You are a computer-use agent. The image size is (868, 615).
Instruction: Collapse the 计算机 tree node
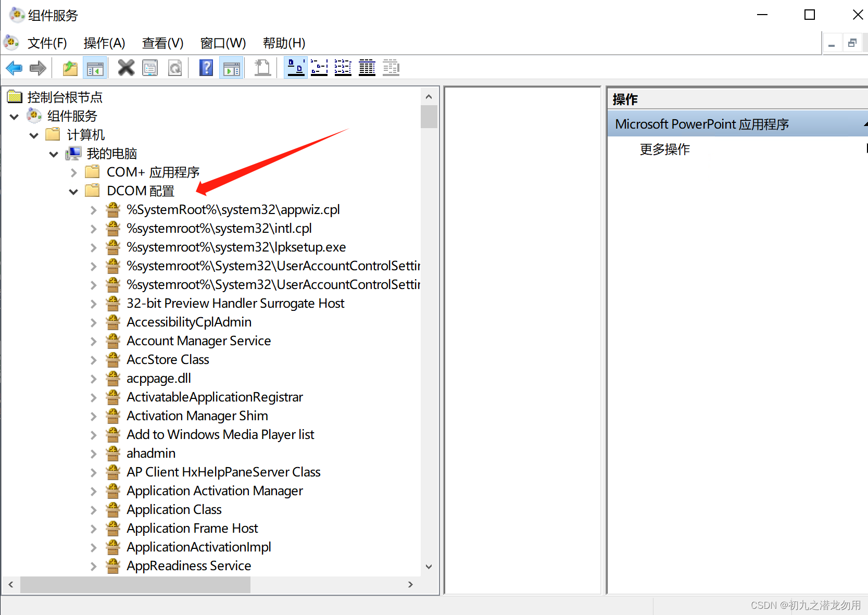coord(34,135)
